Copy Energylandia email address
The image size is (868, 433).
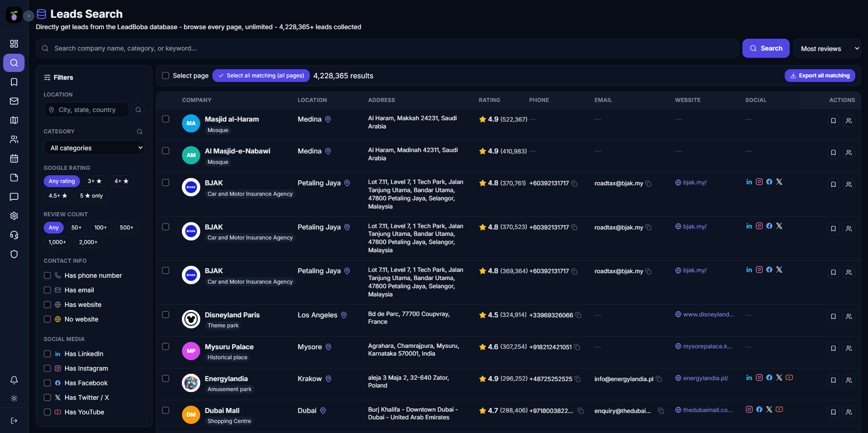coord(659,379)
